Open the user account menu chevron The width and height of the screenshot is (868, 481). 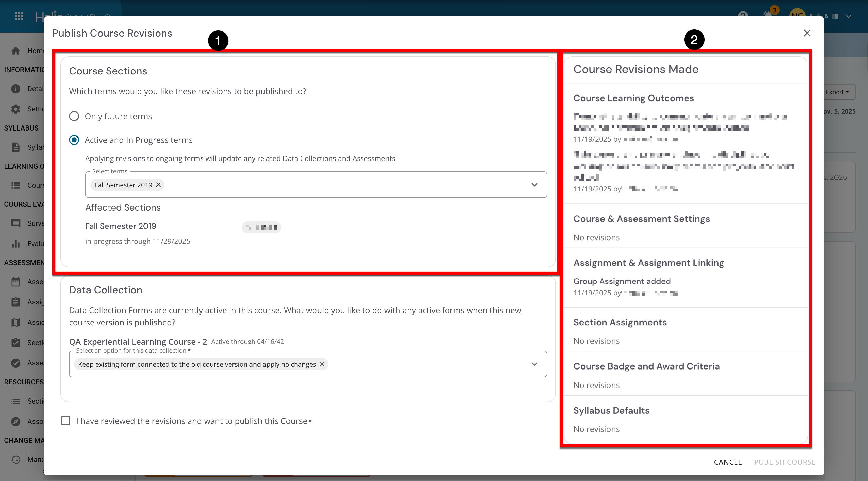point(849,16)
